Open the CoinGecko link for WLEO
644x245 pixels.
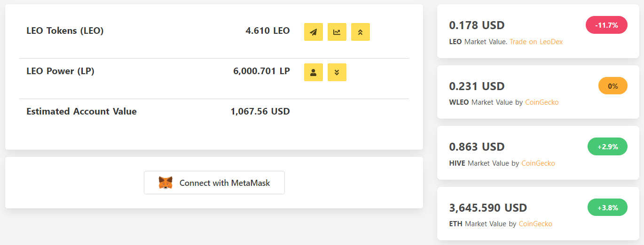point(542,102)
